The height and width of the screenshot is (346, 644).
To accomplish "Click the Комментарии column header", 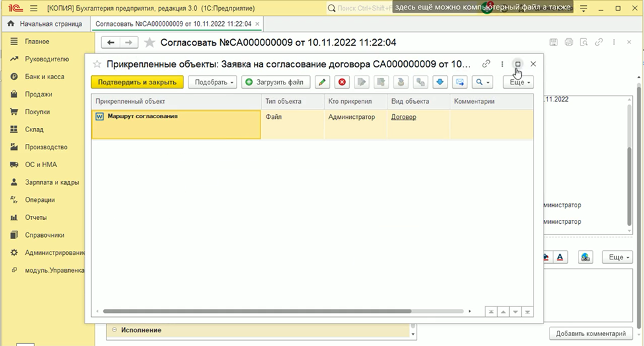I will pyautogui.click(x=491, y=101).
